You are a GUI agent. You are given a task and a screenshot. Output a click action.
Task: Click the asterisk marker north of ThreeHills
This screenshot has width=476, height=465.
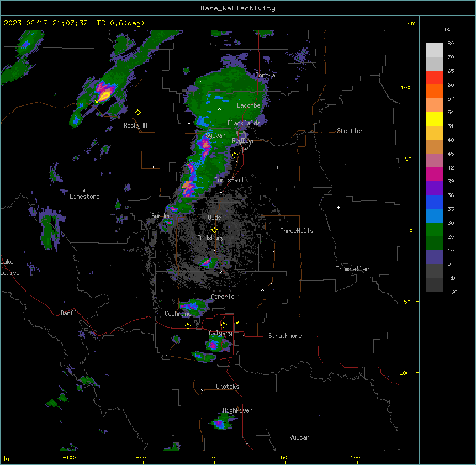click(277, 167)
